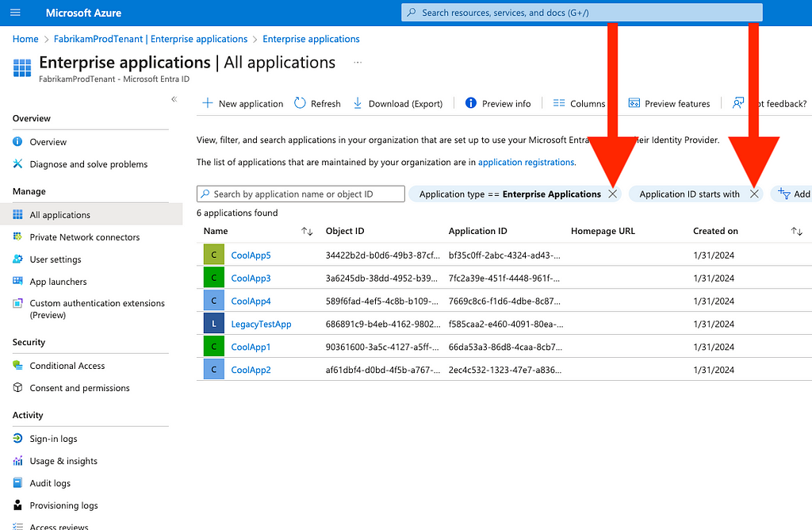Image resolution: width=812 pixels, height=530 pixels.
Task: Sort by Created on column arrows
Action: point(796,231)
